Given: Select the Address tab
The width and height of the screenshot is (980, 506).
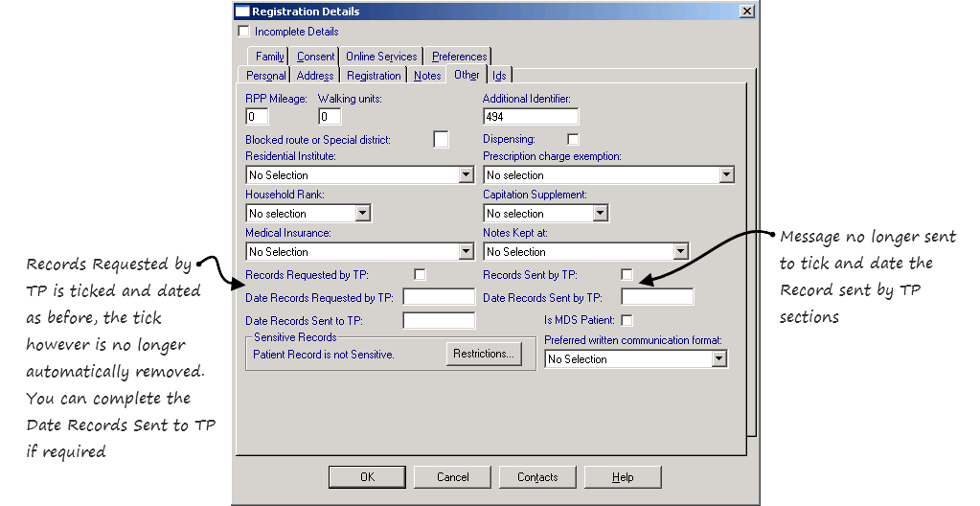Looking at the screenshot, I should tap(315, 76).
